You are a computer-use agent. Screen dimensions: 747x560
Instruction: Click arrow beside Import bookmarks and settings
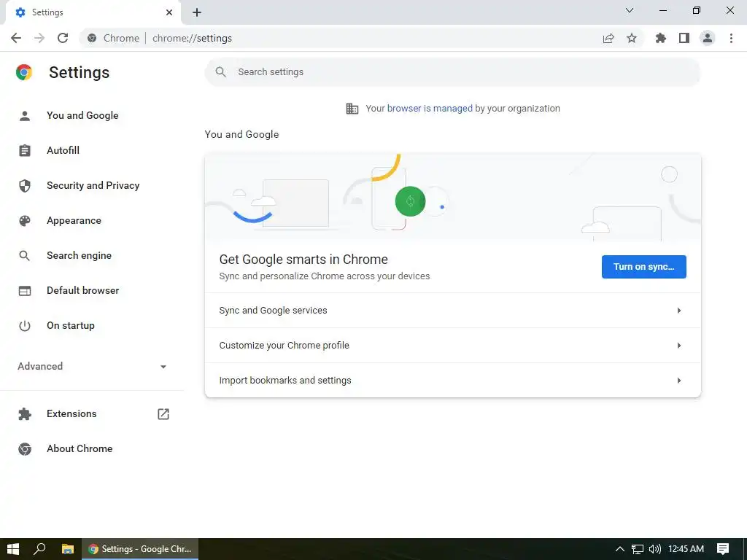679,381
